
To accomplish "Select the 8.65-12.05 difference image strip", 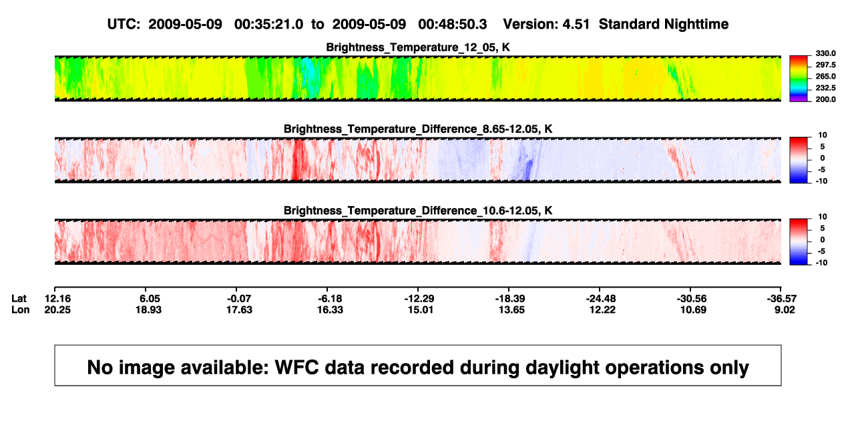I will pos(418,160).
